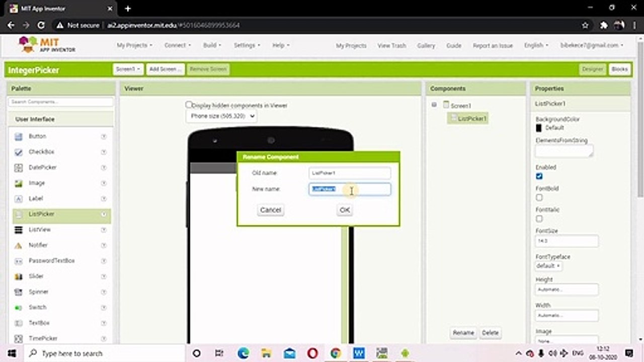Click the Search Components field

pos(61,102)
